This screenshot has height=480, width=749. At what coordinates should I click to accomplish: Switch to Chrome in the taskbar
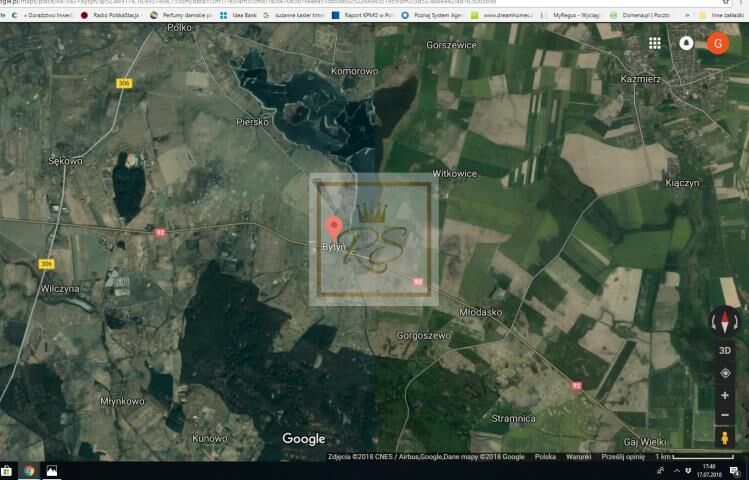[x=29, y=470]
